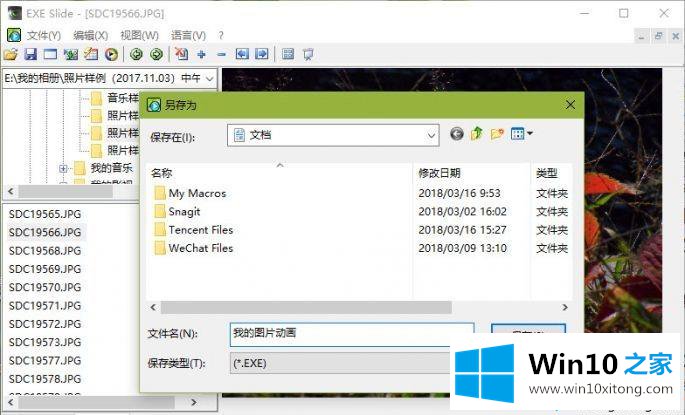The image size is (685, 415).
Task: Open the 文件(Y) menu
Action: [x=44, y=35]
